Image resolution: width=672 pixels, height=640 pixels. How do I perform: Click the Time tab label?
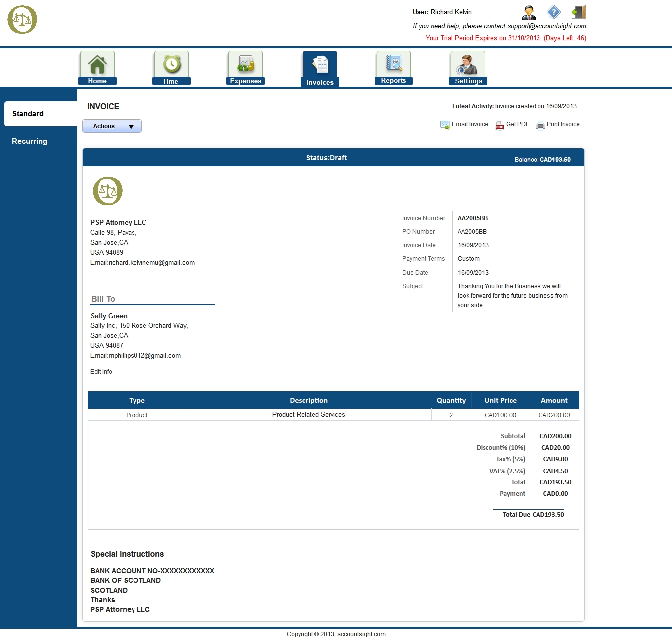(x=171, y=81)
